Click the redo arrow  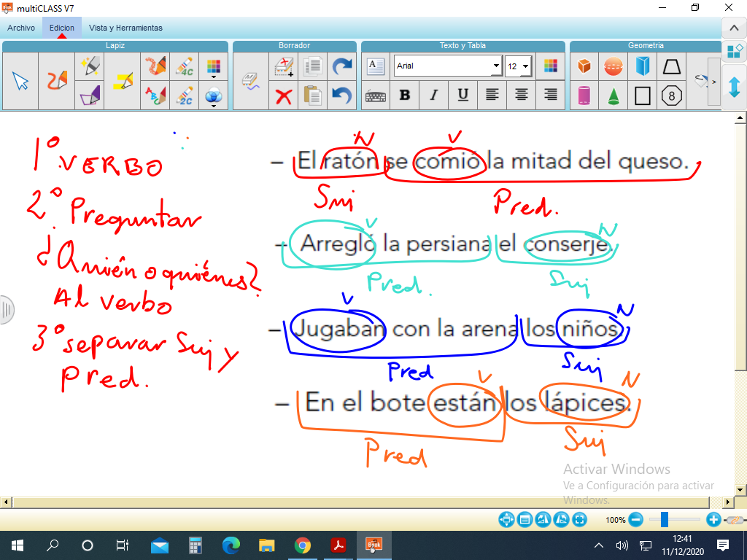[341, 66]
